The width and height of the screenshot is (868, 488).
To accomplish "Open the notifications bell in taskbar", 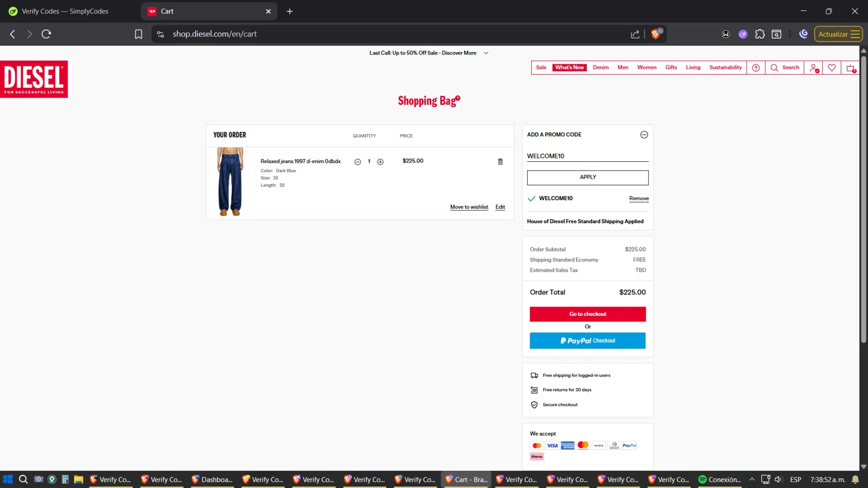I will (x=855, y=479).
